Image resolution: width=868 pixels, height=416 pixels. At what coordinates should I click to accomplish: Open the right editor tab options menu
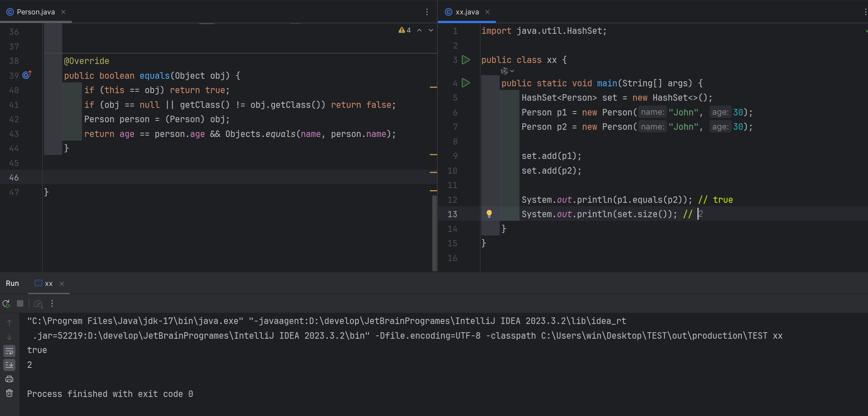865,12
